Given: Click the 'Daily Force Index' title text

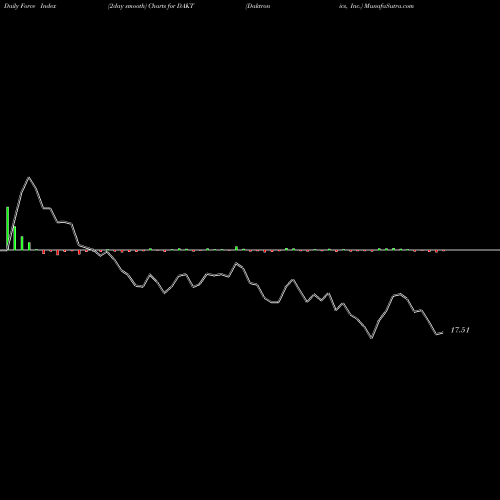Looking at the screenshot, I should coord(29,6).
